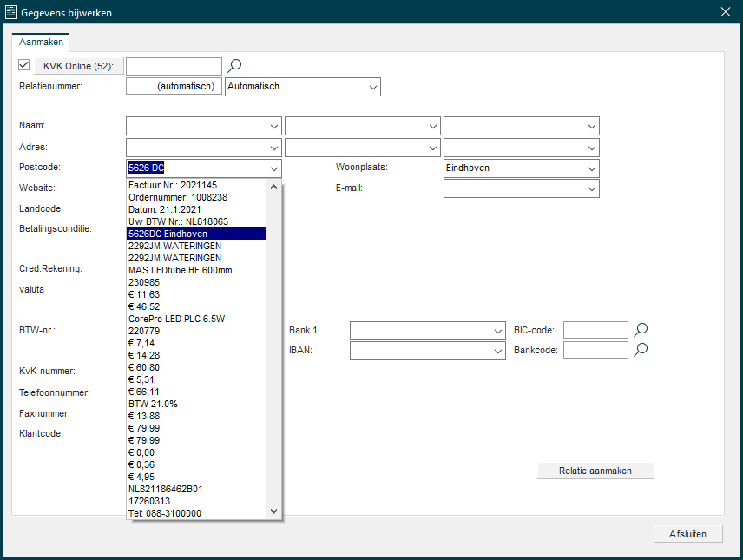Select list entry '€ 46,52'
The height and width of the screenshot is (560, 743).
[197, 306]
